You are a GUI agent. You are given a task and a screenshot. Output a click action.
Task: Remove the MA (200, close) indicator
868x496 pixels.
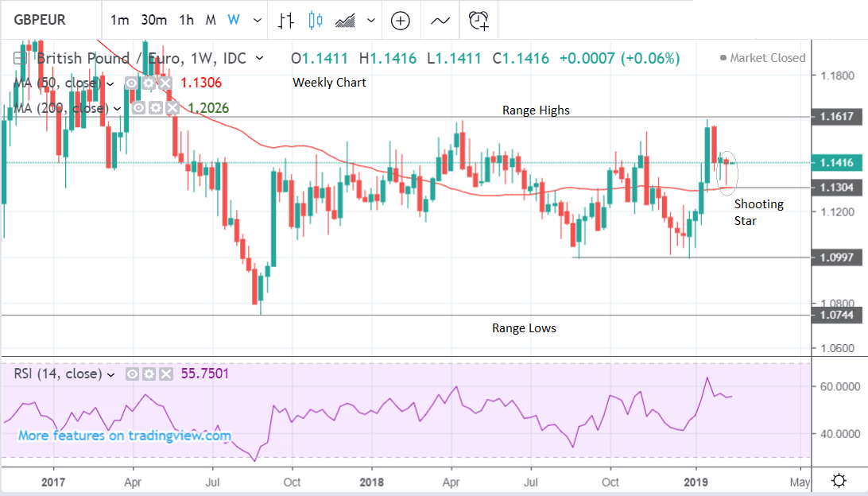(172, 108)
